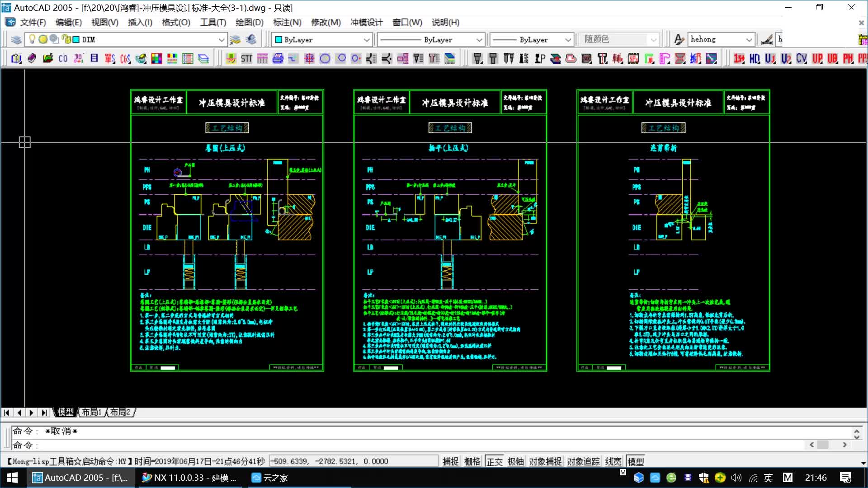Screen dimensions: 868x488
Task: Click the multicolor grid palette icon
Action: [x=156, y=58]
